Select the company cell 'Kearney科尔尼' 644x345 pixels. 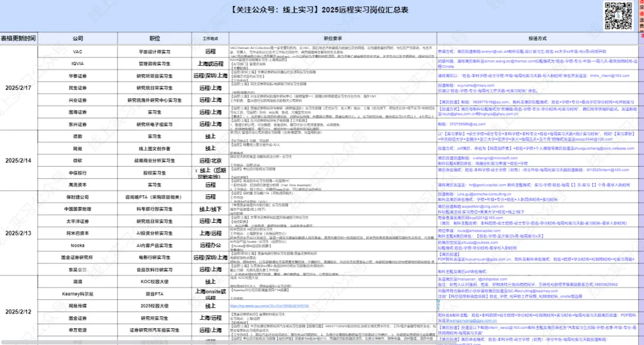(x=78, y=294)
